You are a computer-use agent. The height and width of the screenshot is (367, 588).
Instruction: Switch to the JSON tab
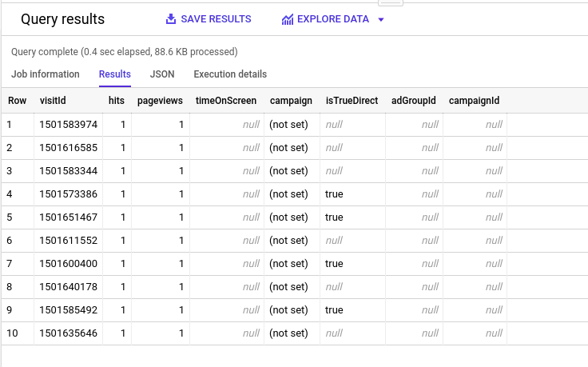(x=162, y=74)
